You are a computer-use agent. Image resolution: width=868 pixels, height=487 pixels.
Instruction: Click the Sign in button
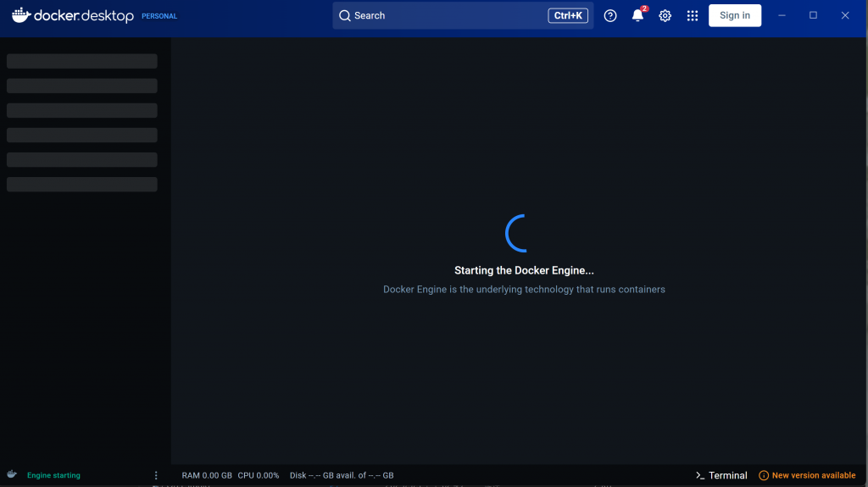[x=735, y=15]
